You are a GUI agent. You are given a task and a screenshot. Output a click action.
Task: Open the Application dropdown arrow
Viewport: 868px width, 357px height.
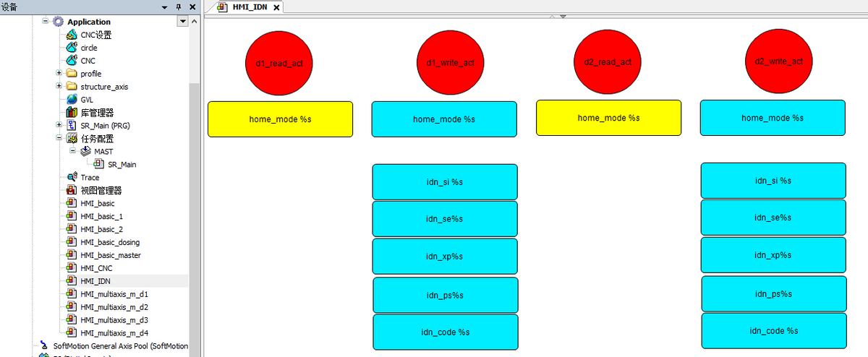182,22
